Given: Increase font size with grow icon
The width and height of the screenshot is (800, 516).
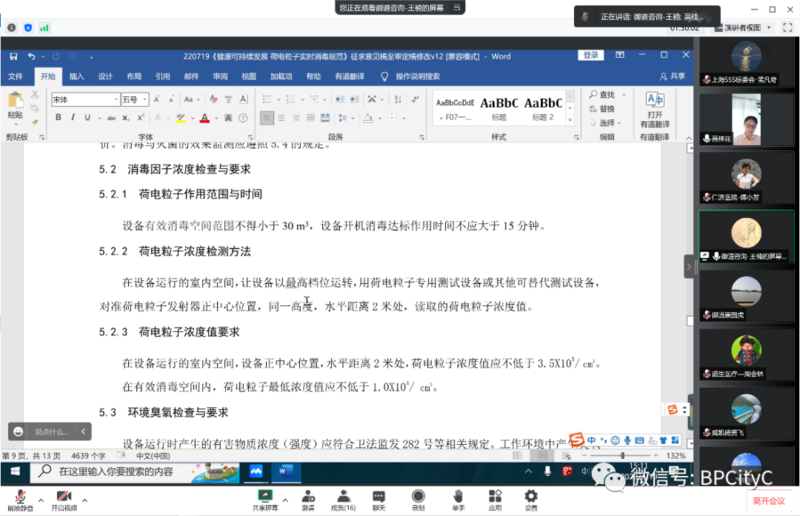Looking at the screenshot, I should click(157, 99).
